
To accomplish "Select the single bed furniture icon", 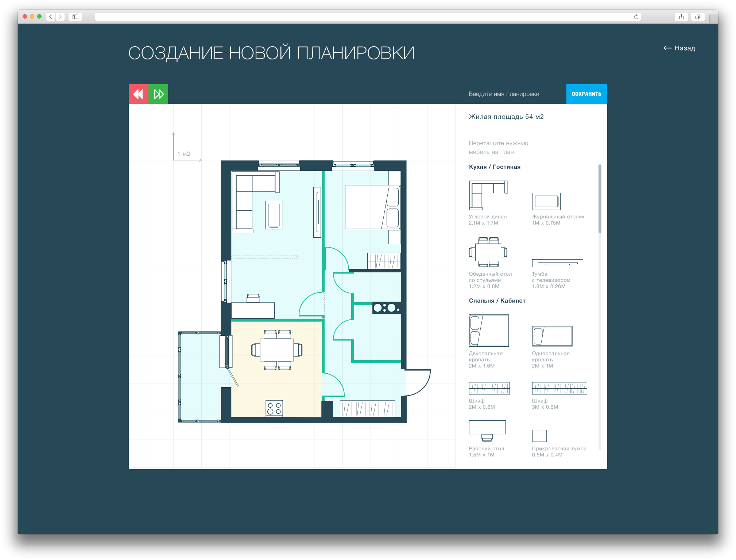I will [552, 336].
